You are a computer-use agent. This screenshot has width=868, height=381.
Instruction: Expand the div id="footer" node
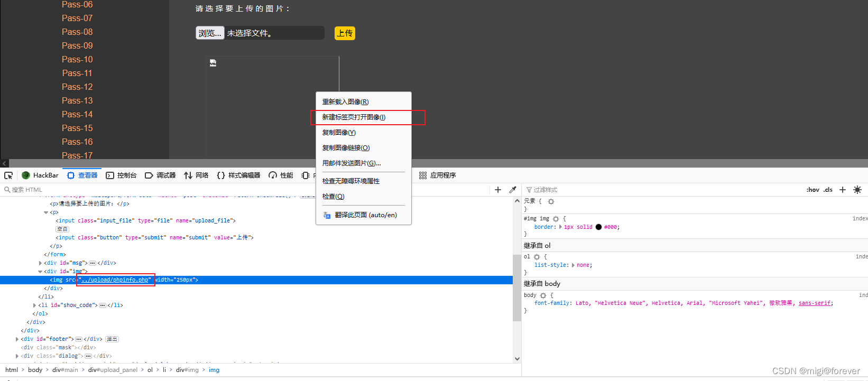click(x=17, y=339)
